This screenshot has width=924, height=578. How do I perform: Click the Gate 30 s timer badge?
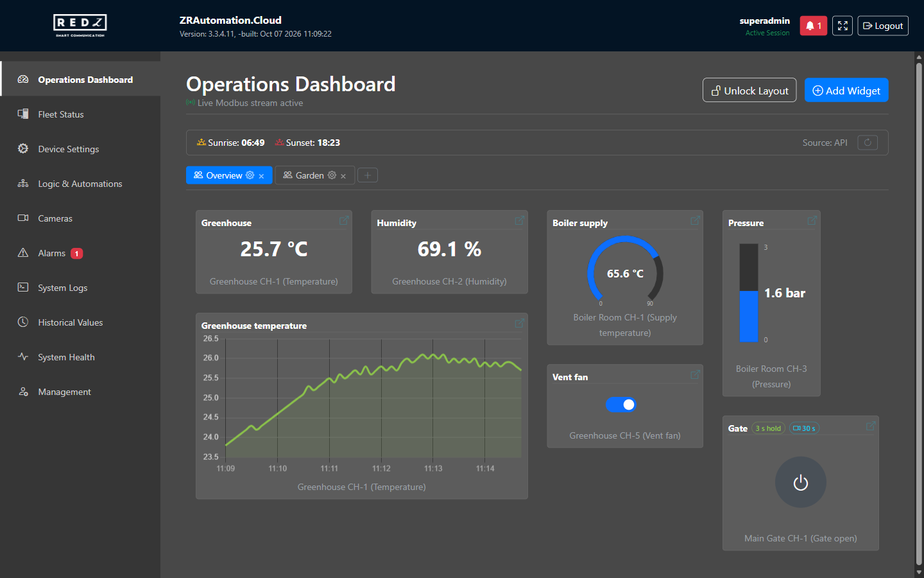click(804, 428)
